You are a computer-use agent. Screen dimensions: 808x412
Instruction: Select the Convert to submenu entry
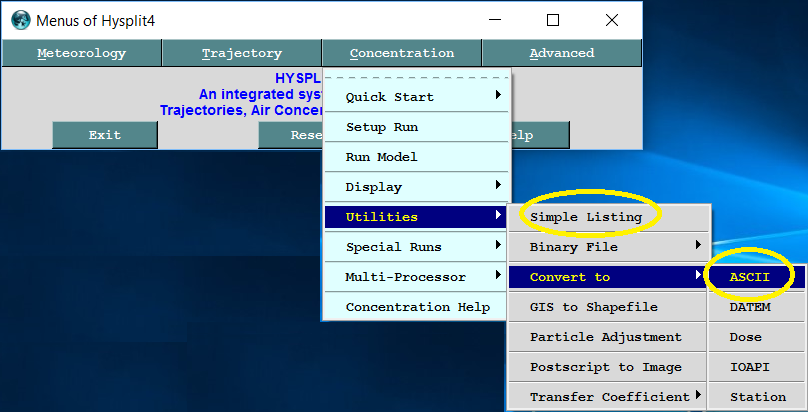tap(607, 277)
